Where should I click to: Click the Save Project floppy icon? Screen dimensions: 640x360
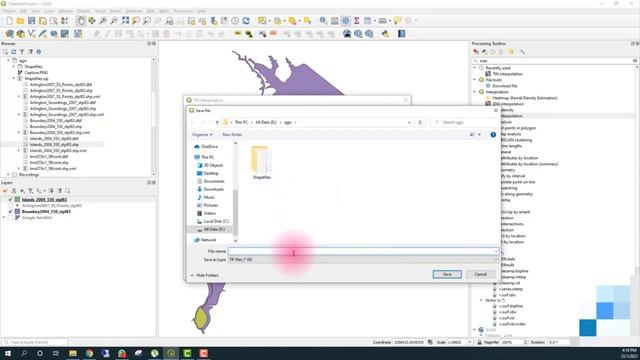pos(31,21)
